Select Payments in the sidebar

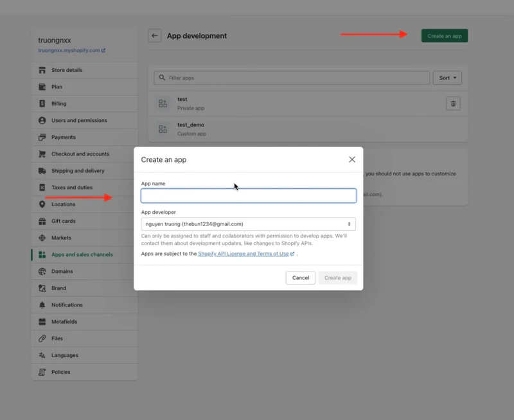click(x=85, y=137)
